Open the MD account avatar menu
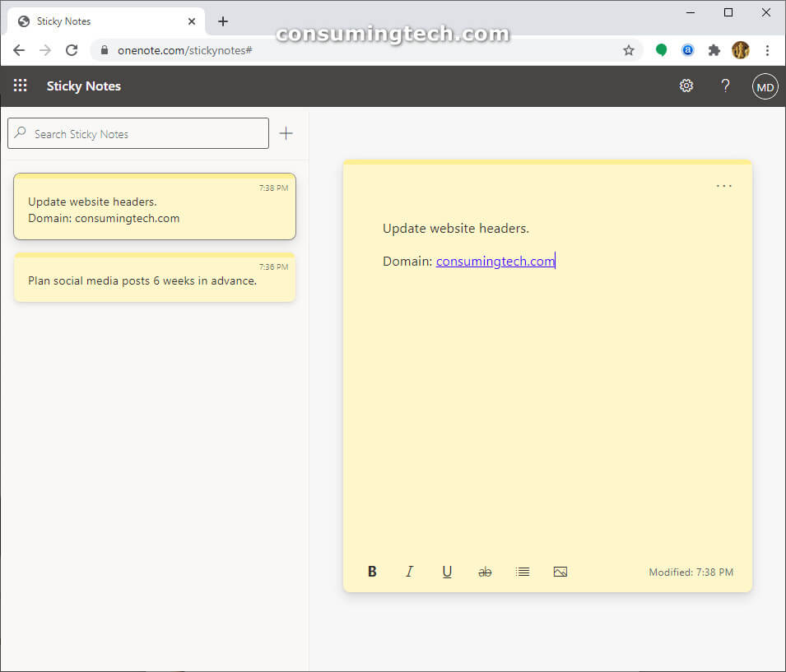 765,86
